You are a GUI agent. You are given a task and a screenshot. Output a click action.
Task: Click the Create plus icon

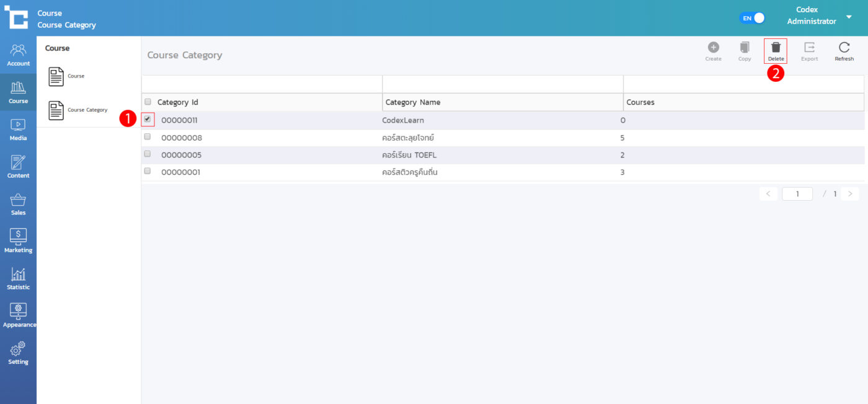713,48
